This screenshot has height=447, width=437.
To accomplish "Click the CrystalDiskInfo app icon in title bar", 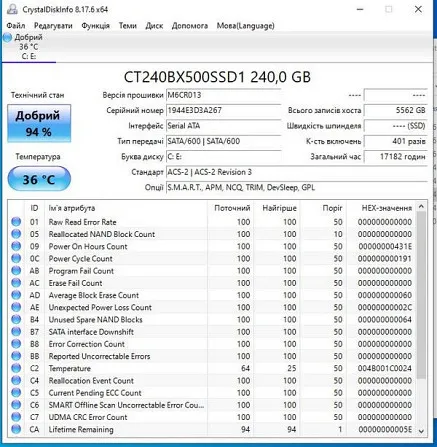I will 12,9.
